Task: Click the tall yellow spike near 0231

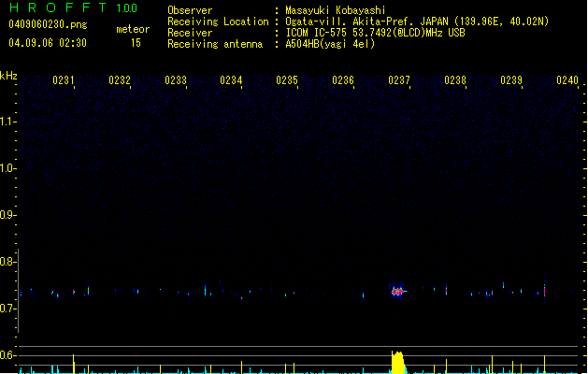Action: click(x=74, y=364)
